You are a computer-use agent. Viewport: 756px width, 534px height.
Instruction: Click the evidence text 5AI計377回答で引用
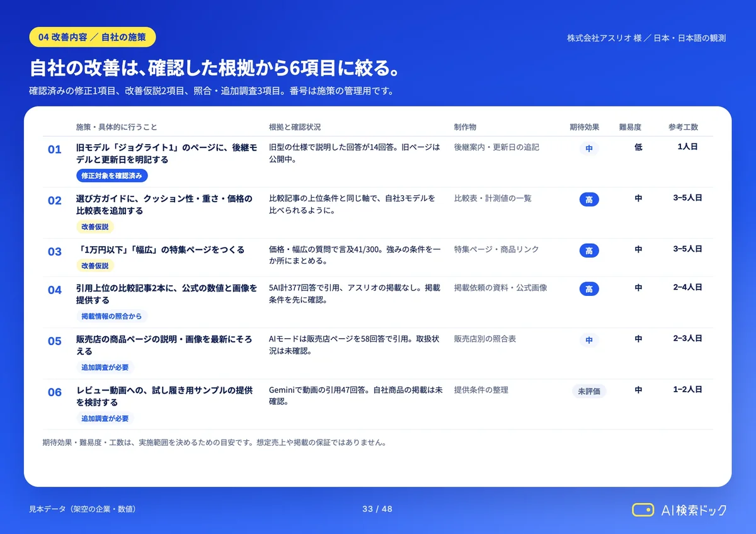[355, 293]
